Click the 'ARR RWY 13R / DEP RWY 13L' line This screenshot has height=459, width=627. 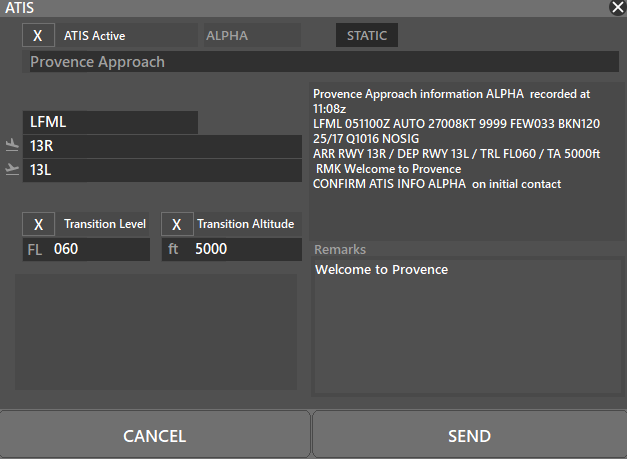[x=456, y=154]
